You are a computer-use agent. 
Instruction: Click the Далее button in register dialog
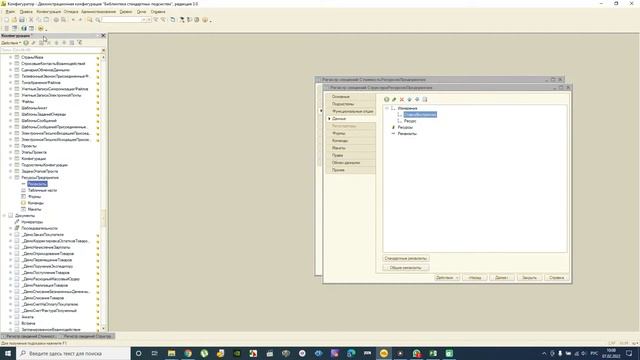coord(502,278)
